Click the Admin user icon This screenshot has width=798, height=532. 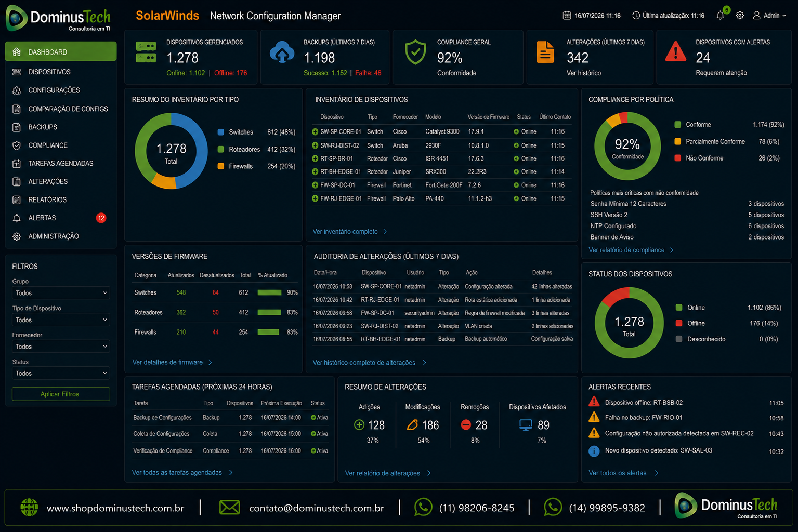[757, 16]
